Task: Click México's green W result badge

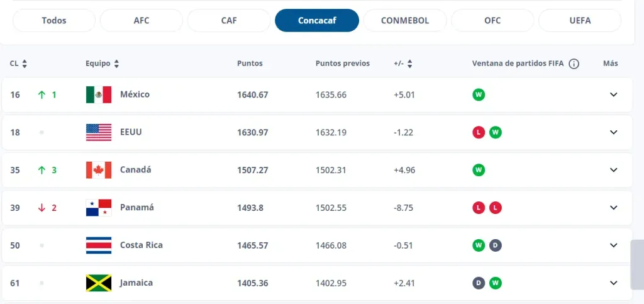Action: 479,94
